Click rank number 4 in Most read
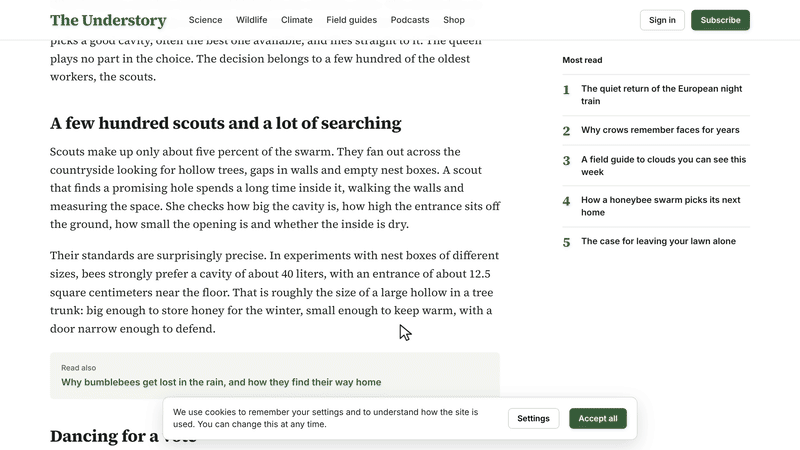Image resolution: width=800 pixels, height=450 pixels. 566,201
